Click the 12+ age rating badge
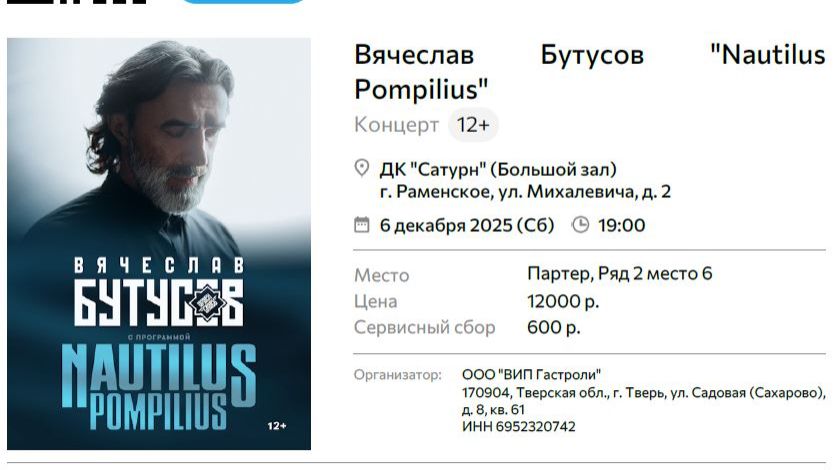837x470 pixels. pyautogui.click(x=473, y=125)
